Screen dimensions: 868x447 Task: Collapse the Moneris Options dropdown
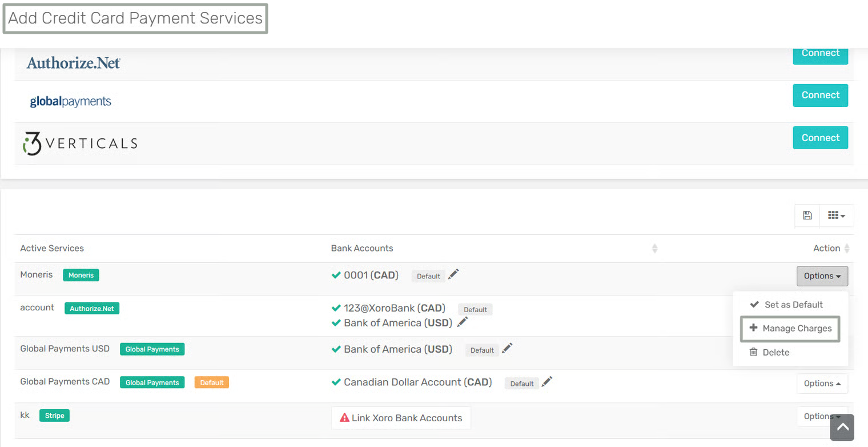[x=822, y=276]
